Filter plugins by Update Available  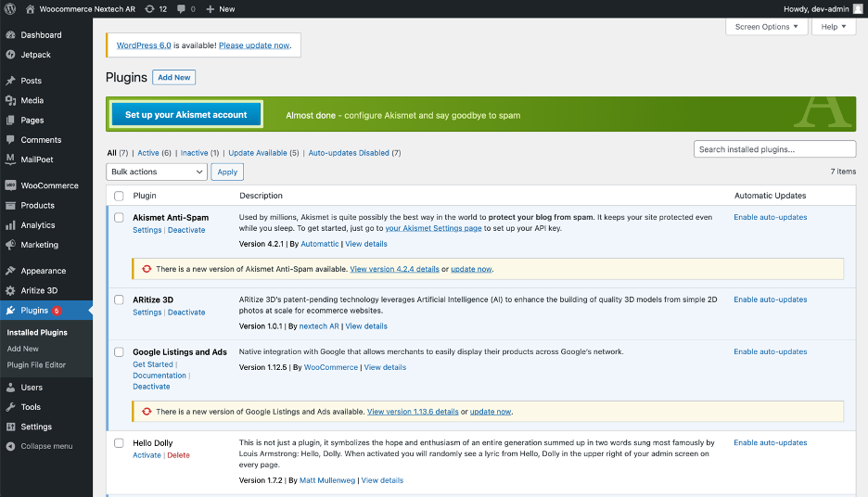pyautogui.click(x=258, y=153)
